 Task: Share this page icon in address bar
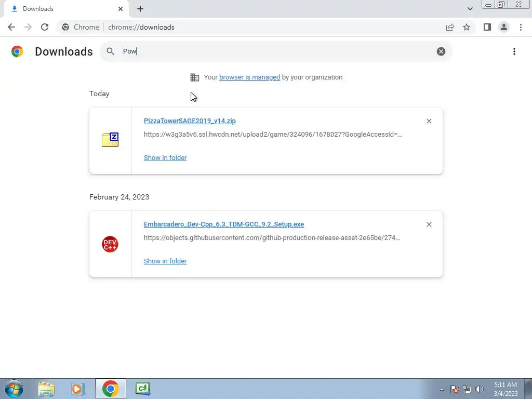click(450, 27)
